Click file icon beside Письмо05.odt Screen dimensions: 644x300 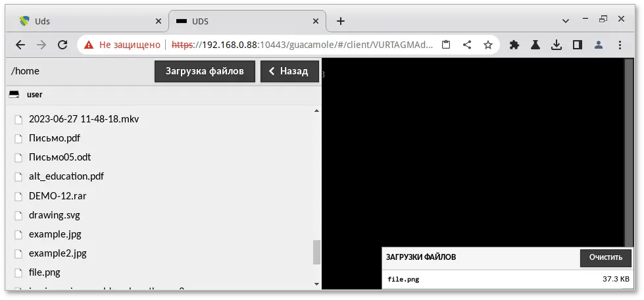pos(18,158)
